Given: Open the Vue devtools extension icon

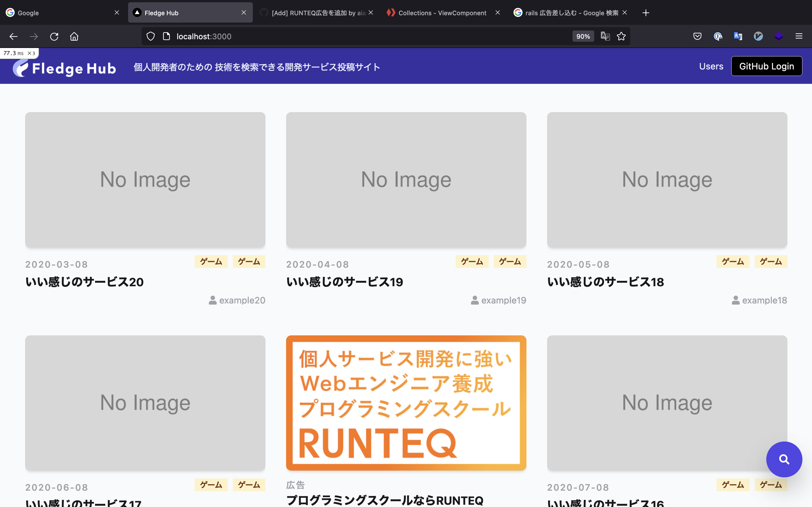Looking at the screenshot, I should pyautogui.click(x=758, y=36).
